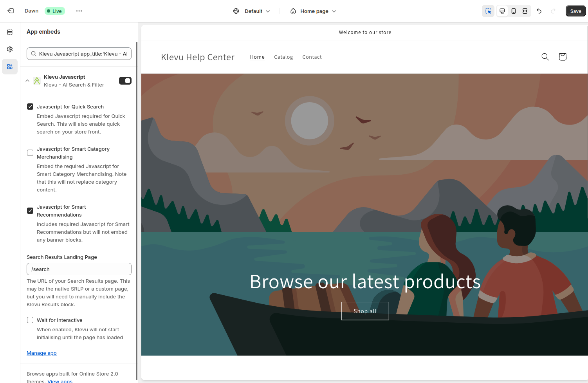Screen dimensions: 588x383
Task: Click the Klevu app logo icon
Action: 37,81
